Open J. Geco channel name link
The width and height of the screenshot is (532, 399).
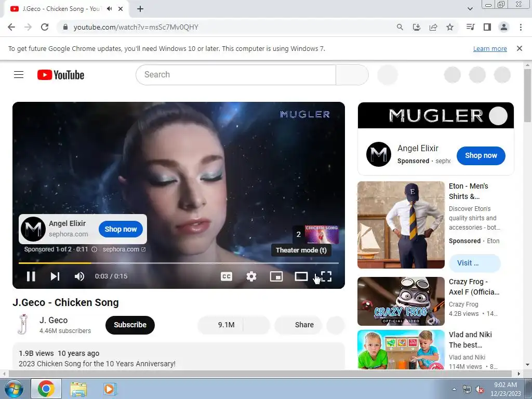(x=54, y=320)
